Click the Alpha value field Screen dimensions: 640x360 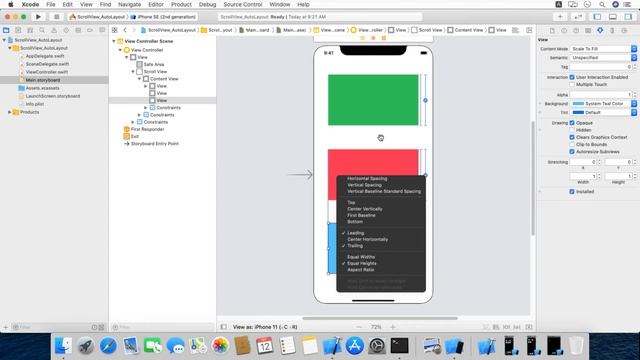600,95
